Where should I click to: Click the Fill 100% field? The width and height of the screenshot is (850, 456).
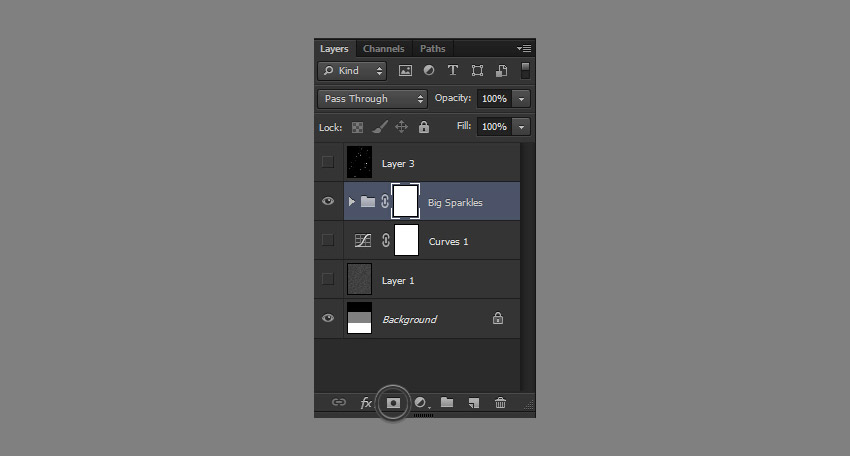click(494, 127)
